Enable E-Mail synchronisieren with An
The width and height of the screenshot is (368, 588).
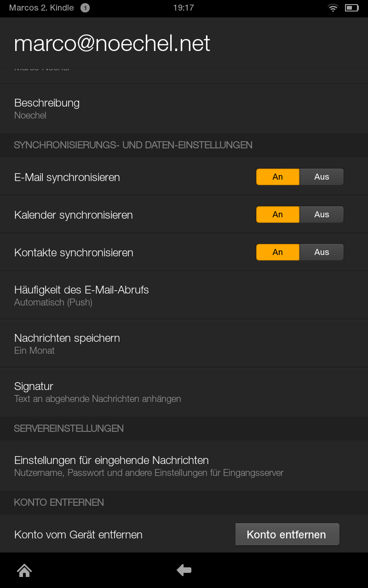tap(278, 177)
